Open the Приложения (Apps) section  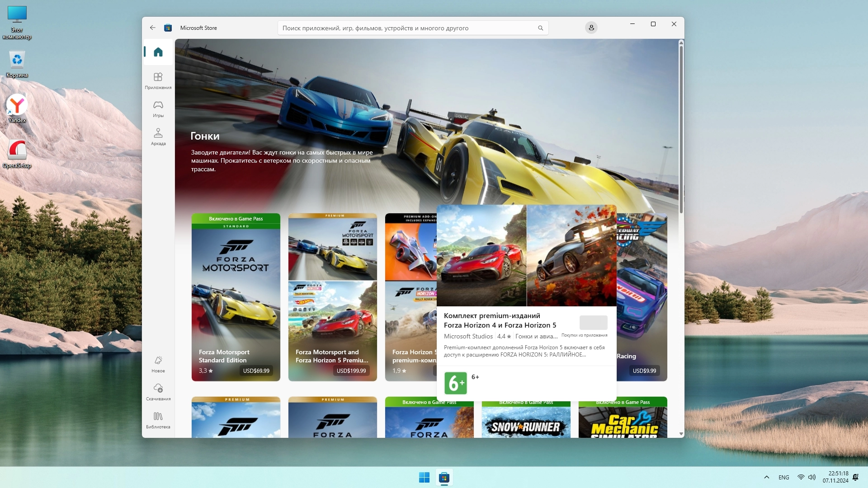click(158, 80)
